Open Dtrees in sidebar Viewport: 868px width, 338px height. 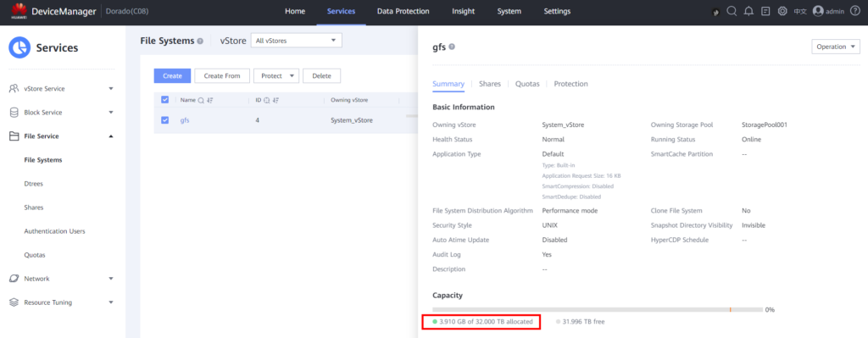(x=34, y=184)
